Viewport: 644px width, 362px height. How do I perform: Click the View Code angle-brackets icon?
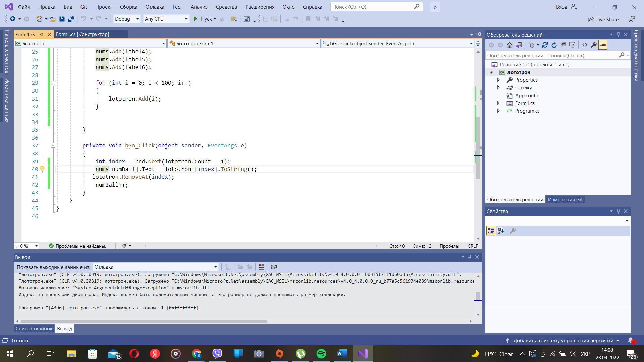[584, 45]
